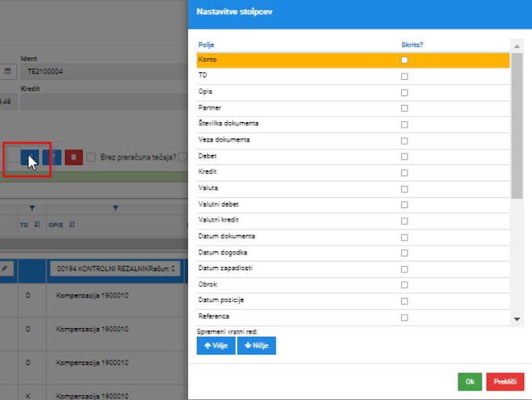Click the Nižje move down button

(256, 345)
